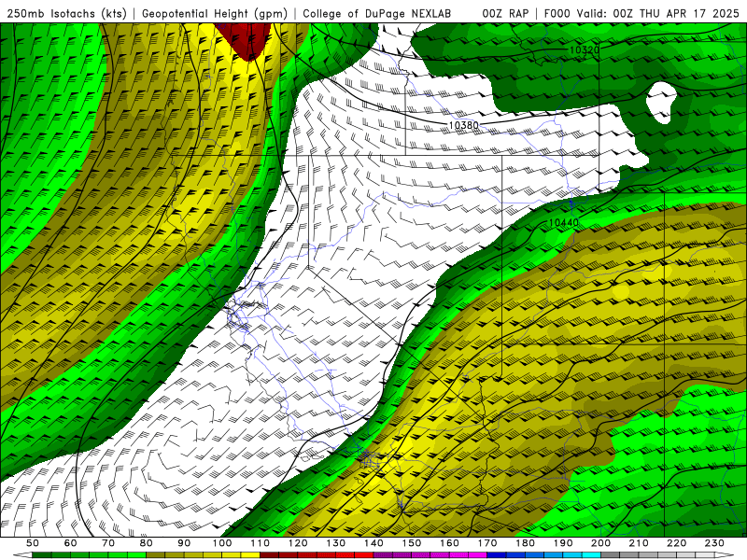Click the 'College of DuPage NEXLAB' header text
The height and width of the screenshot is (560, 747).
[377, 14]
